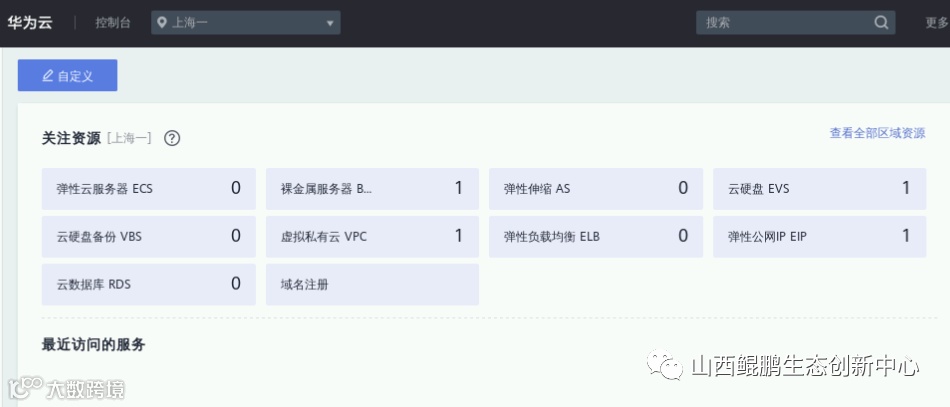Open 裸金属服务器 resource card
Screen dimensions: 950x407
point(372,188)
